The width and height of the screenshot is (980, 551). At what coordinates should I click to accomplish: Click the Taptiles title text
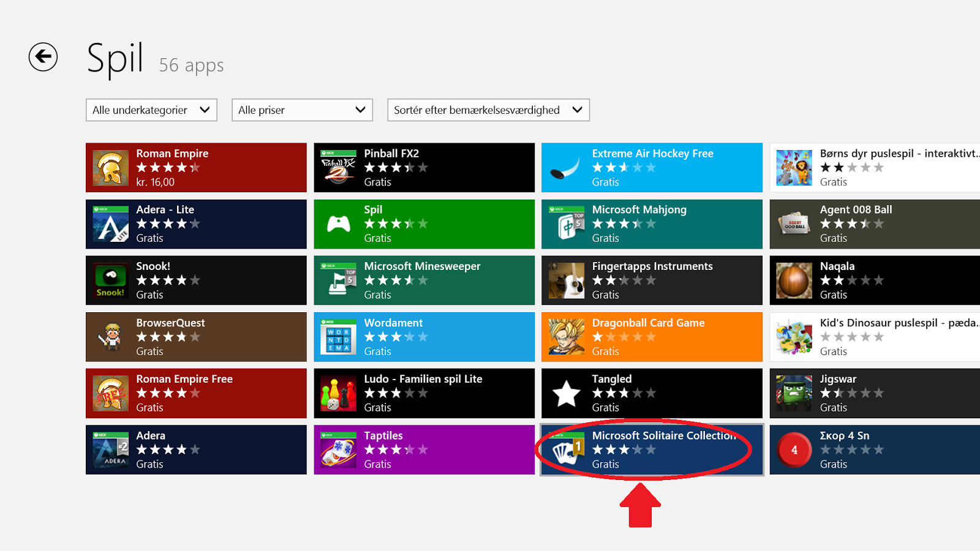click(383, 436)
